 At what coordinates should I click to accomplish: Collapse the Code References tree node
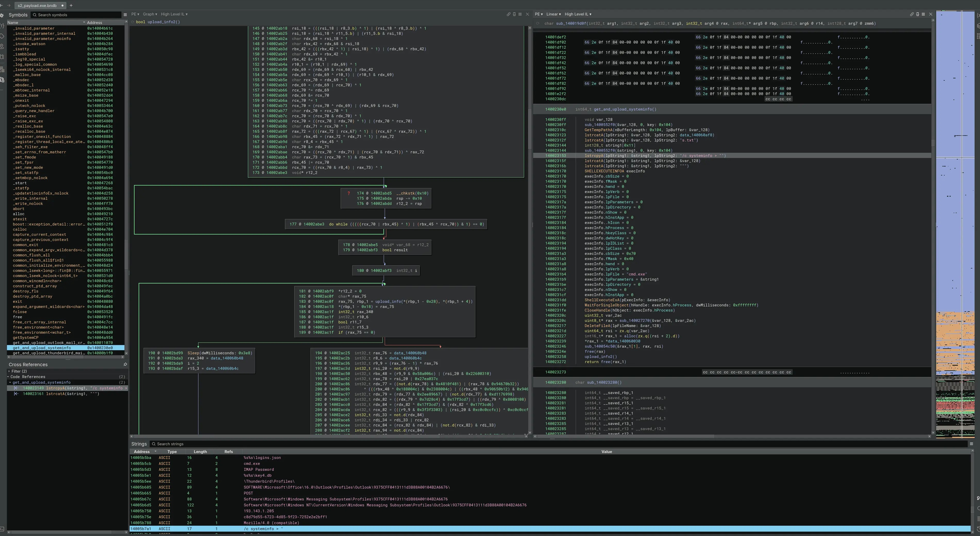coord(8,377)
